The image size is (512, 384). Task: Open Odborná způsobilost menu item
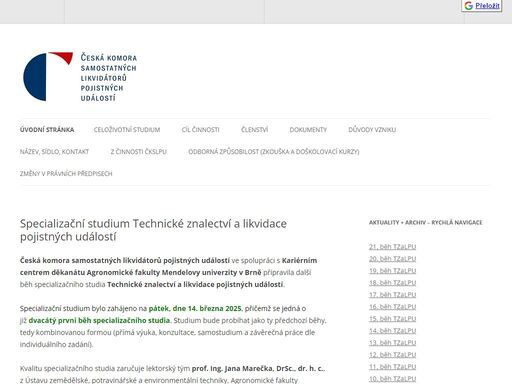274,152
